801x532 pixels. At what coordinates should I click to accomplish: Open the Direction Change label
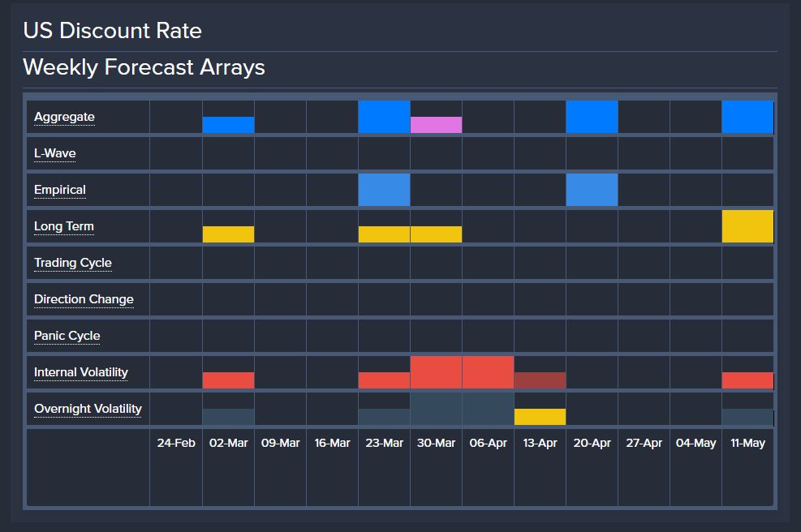(x=84, y=299)
